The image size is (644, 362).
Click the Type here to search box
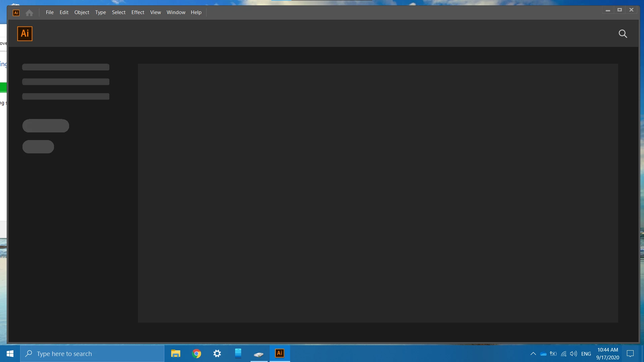(x=92, y=354)
